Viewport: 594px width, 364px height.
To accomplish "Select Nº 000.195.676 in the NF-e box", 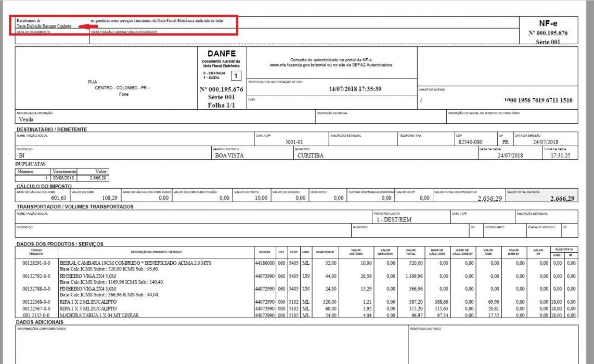I will pos(548,33).
